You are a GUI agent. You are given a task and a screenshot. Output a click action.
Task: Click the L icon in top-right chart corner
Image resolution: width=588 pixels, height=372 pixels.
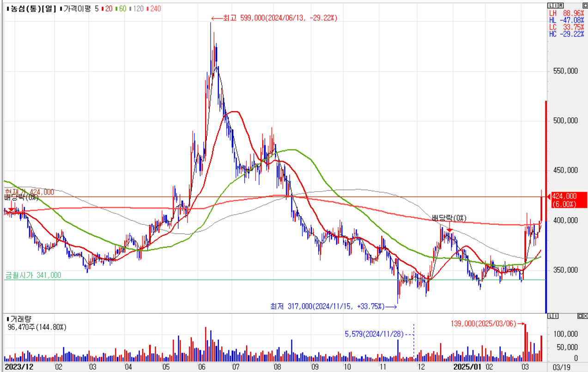click(550, 5)
